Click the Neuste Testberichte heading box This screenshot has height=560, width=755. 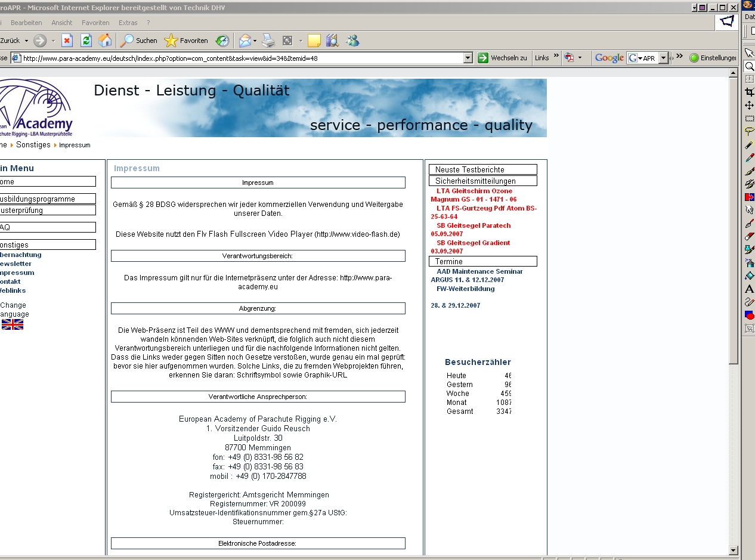(x=483, y=169)
